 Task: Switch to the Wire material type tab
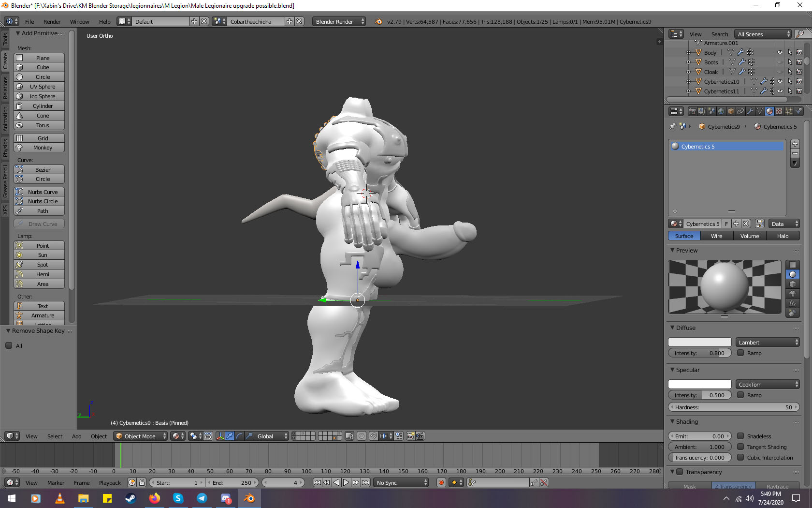717,236
